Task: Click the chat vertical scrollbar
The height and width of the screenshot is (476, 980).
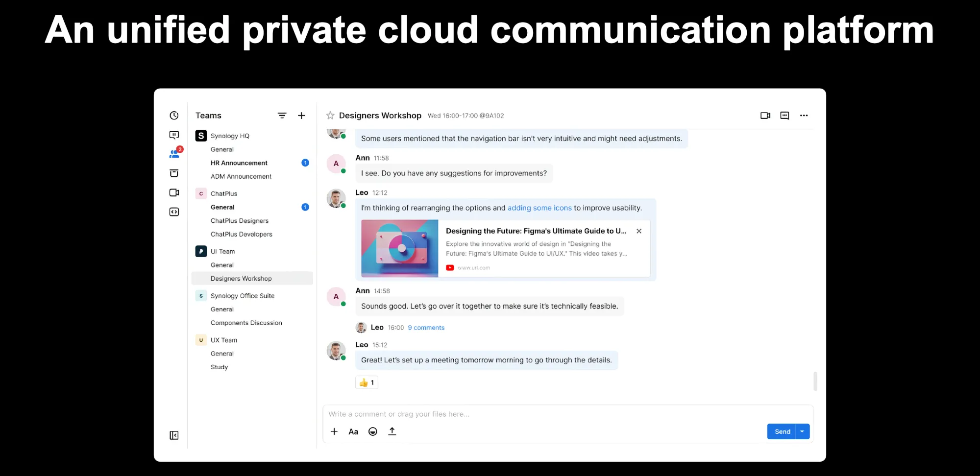Action: pos(815,381)
